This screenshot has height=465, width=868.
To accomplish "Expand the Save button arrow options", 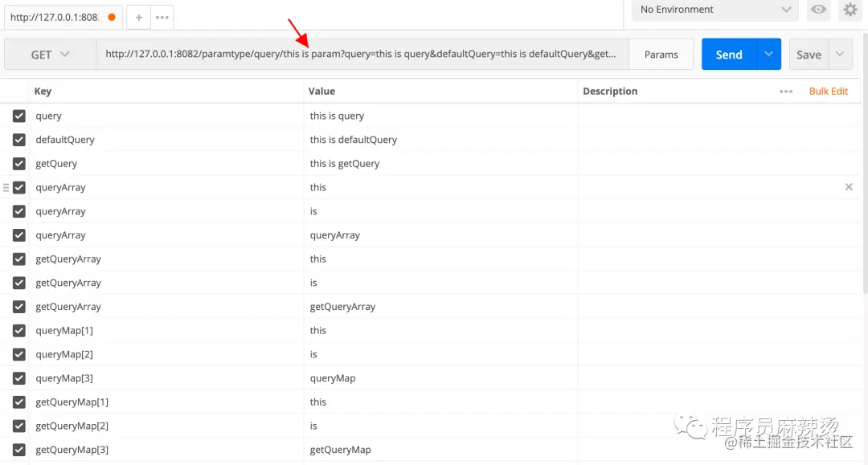I will (840, 54).
